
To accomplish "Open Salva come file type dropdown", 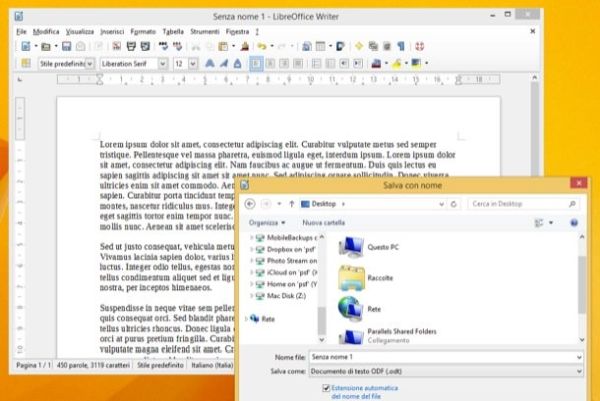I will click(446, 371).
